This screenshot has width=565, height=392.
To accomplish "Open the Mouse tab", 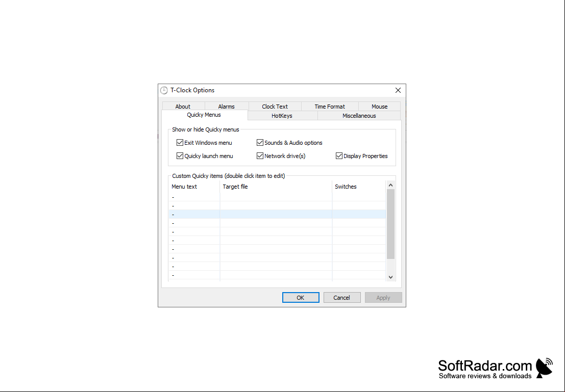I will click(x=379, y=107).
